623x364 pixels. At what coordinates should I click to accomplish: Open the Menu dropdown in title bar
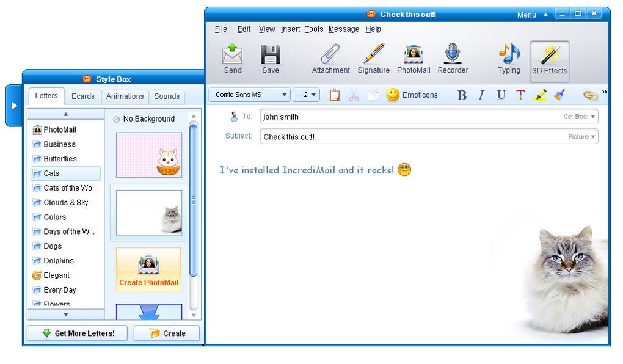coord(532,15)
